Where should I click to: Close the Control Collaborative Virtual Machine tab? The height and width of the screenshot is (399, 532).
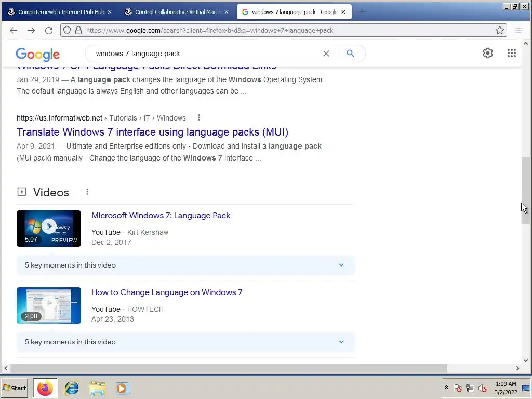point(227,12)
